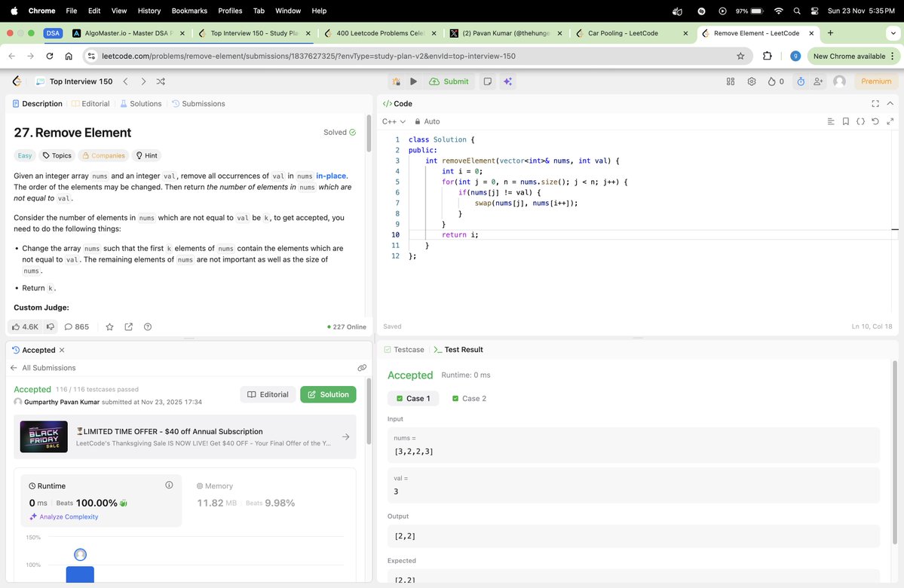Screen dimensions: 904x588
Task: Click the marker on the runtime distribution chart
Action: 80,554
